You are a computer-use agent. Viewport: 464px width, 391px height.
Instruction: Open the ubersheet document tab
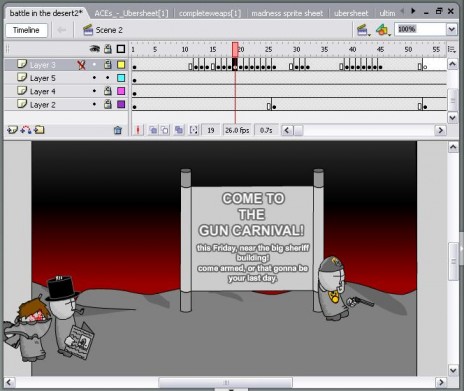[x=351, y=13]
